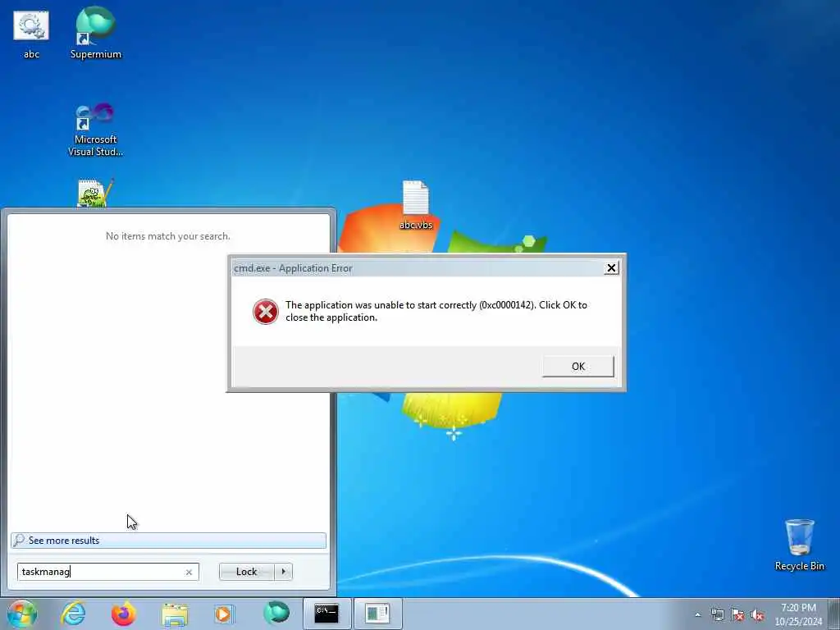This screenshot has width=840, height=630.
Task: Open the Recycle Bin
Action: 799,545
